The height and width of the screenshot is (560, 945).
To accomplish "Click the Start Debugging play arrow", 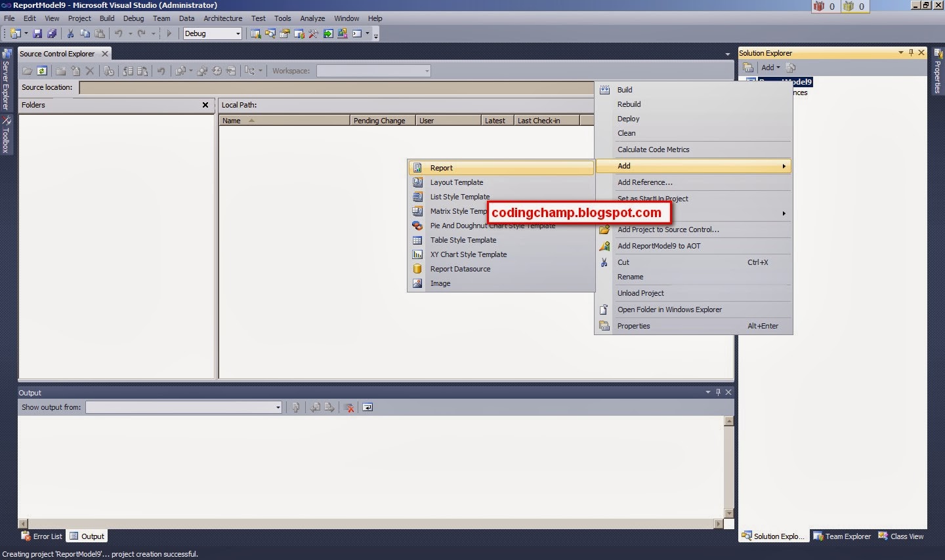I will tap(169, 33).
